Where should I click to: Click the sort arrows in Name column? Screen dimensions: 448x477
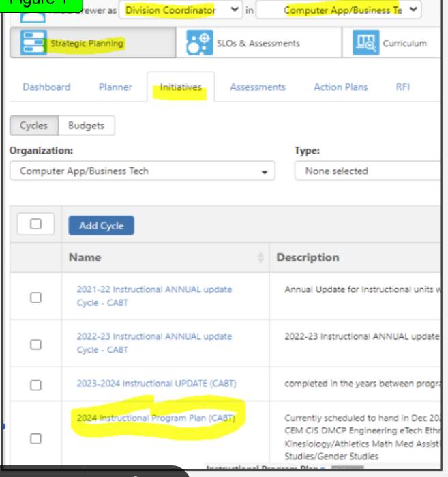[260, 258]
